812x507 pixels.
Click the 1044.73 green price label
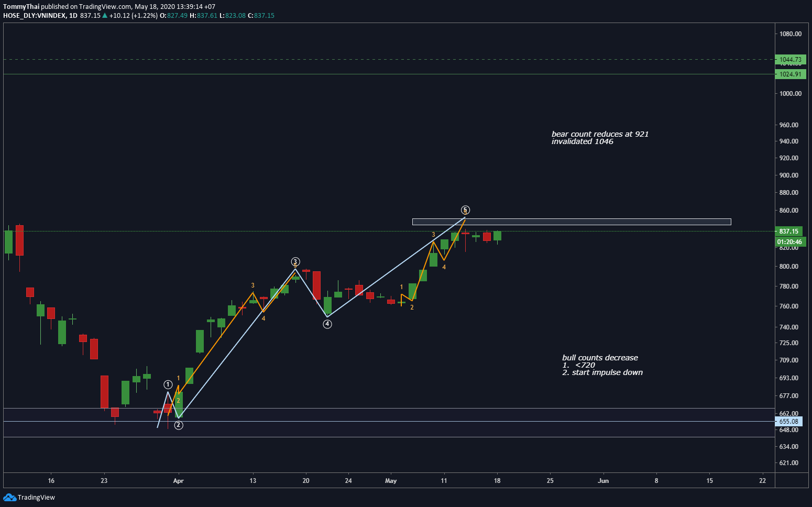[790, 60]
